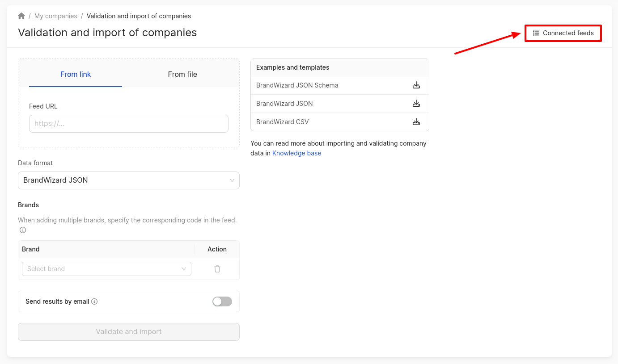The image size is (618, 364).
Task: Click the BrandWizard JSON Schema row text
Action: (297, 85)
